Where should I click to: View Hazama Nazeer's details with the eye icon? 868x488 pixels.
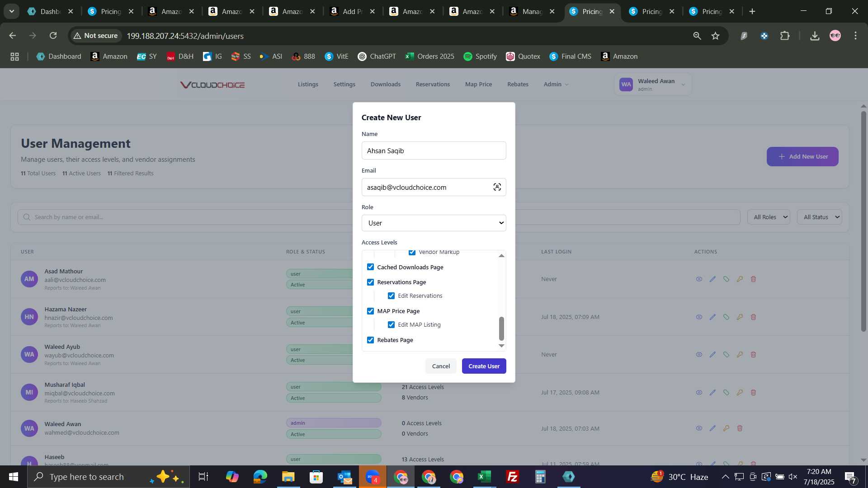(x=699, y=317)
